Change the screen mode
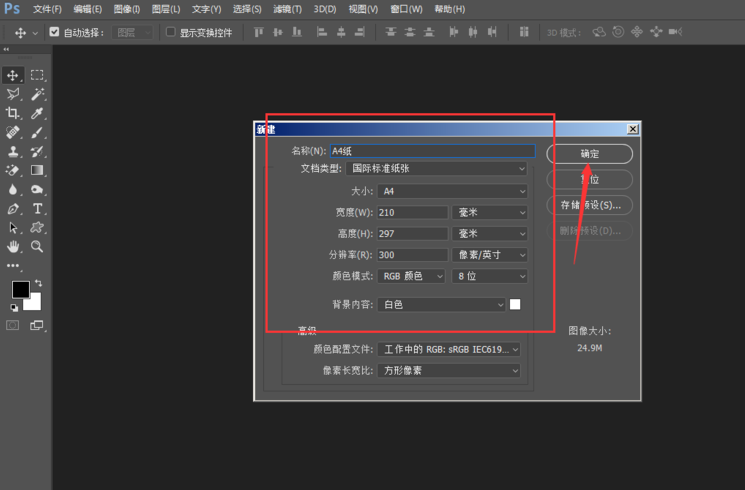 coord(37,326)
